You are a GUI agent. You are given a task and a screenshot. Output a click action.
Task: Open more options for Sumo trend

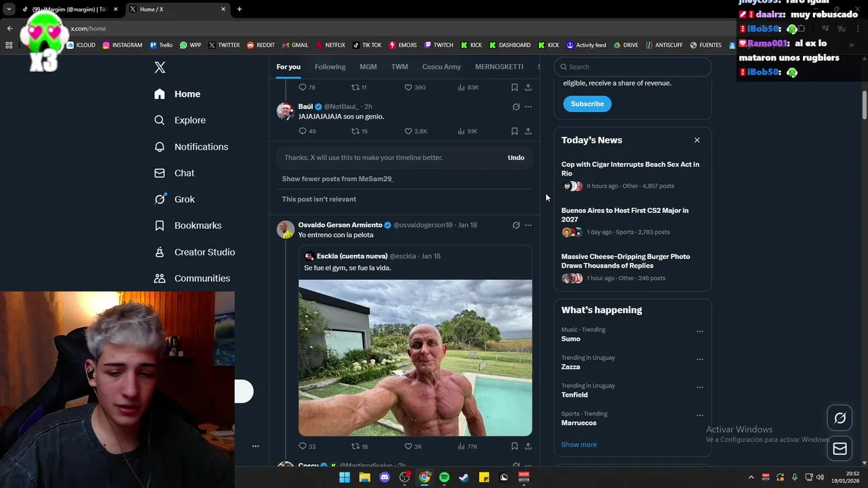700,331
